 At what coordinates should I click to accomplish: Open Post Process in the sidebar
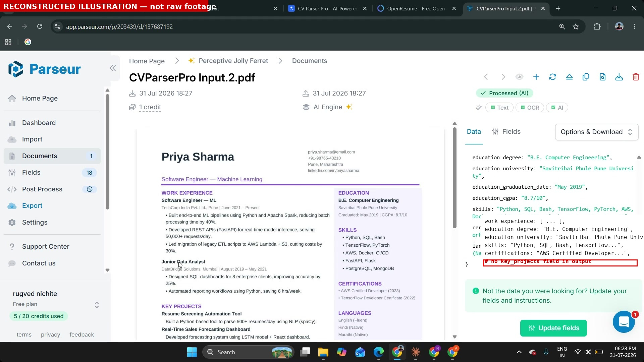[x=52, y=189]
